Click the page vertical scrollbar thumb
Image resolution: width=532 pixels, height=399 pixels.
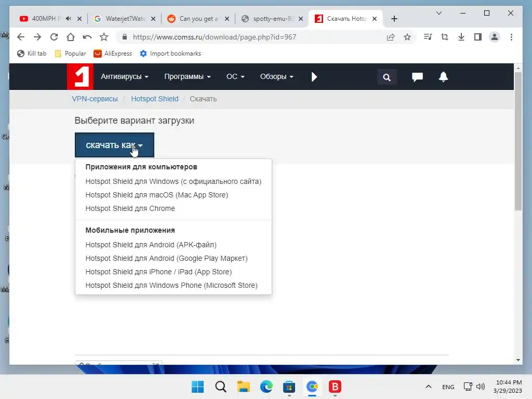(x=518, y=141)
